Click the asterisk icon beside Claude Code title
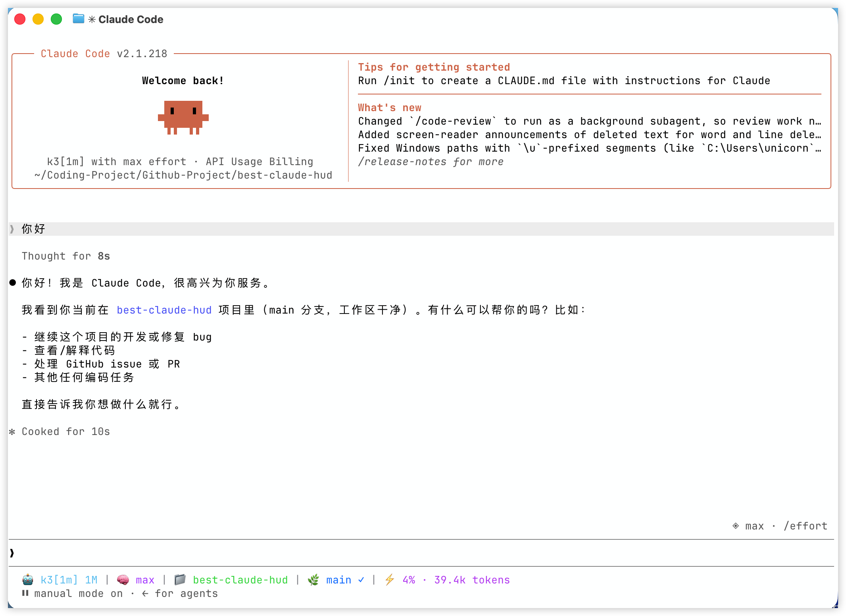 click(92, 19)
